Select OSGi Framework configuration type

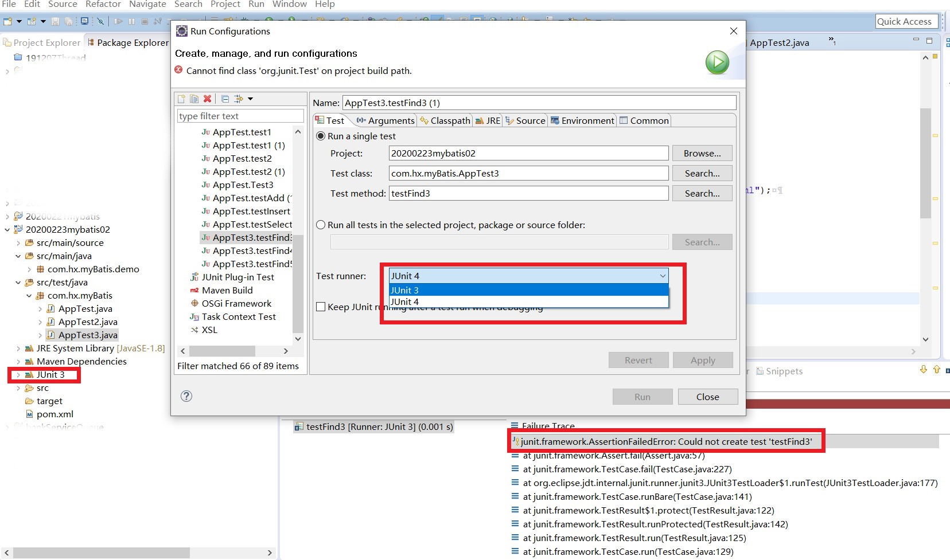coord(231,303)
